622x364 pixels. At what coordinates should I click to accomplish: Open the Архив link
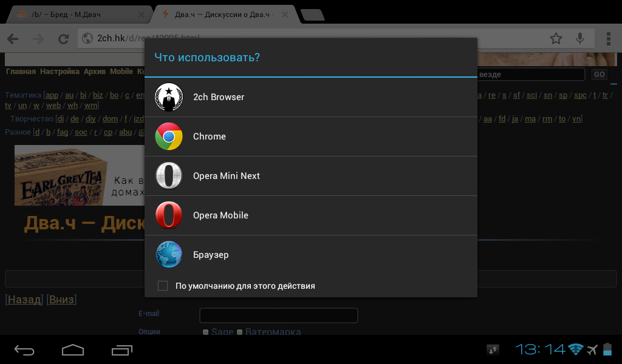(94, 72)
